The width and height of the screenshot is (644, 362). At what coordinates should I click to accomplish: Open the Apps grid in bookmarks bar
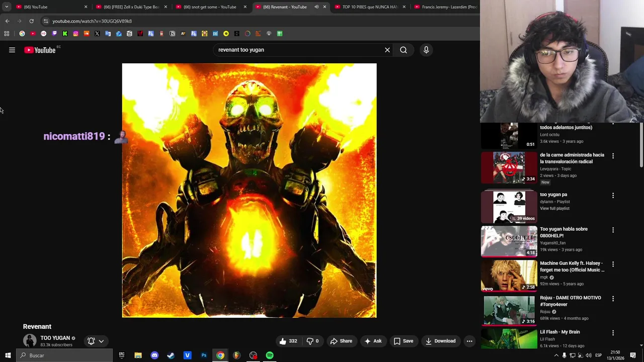point(7,34)
